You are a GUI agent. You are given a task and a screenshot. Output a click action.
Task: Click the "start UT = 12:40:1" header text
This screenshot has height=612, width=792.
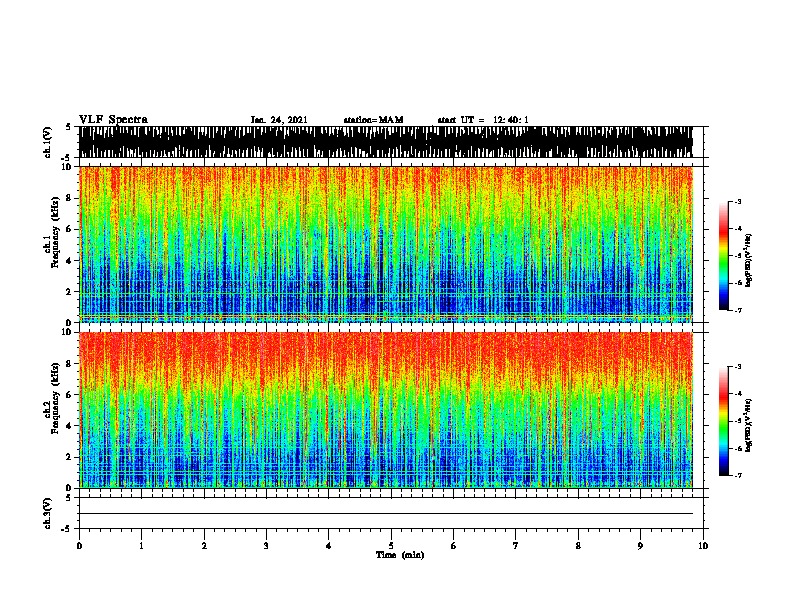coord(483,120)
